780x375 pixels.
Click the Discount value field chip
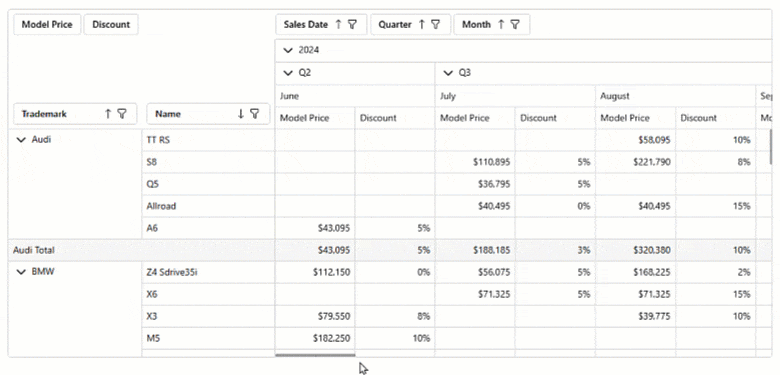(111, 24)
